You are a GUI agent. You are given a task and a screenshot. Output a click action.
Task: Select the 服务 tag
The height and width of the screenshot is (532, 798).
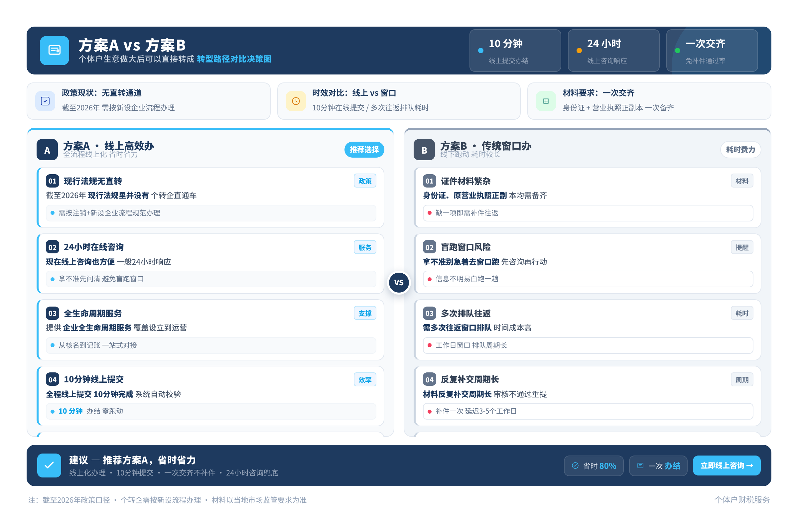coord(365,247)
